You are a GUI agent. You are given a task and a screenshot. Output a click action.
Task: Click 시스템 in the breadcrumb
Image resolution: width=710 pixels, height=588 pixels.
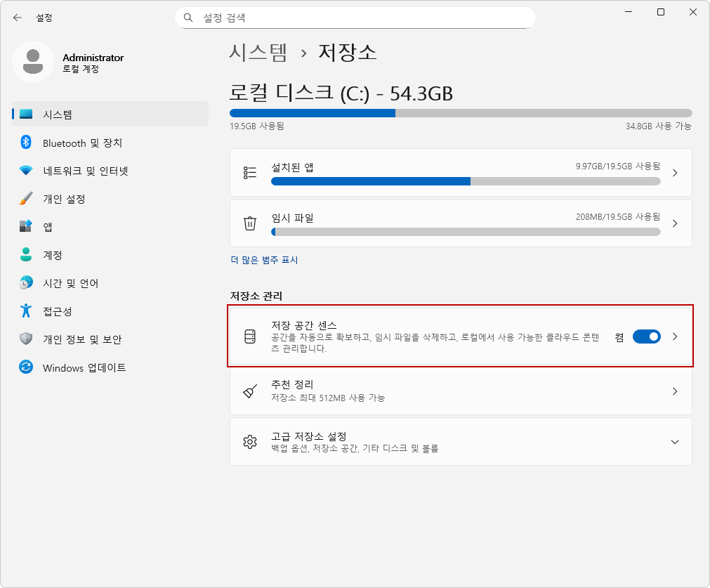point(258,53)
